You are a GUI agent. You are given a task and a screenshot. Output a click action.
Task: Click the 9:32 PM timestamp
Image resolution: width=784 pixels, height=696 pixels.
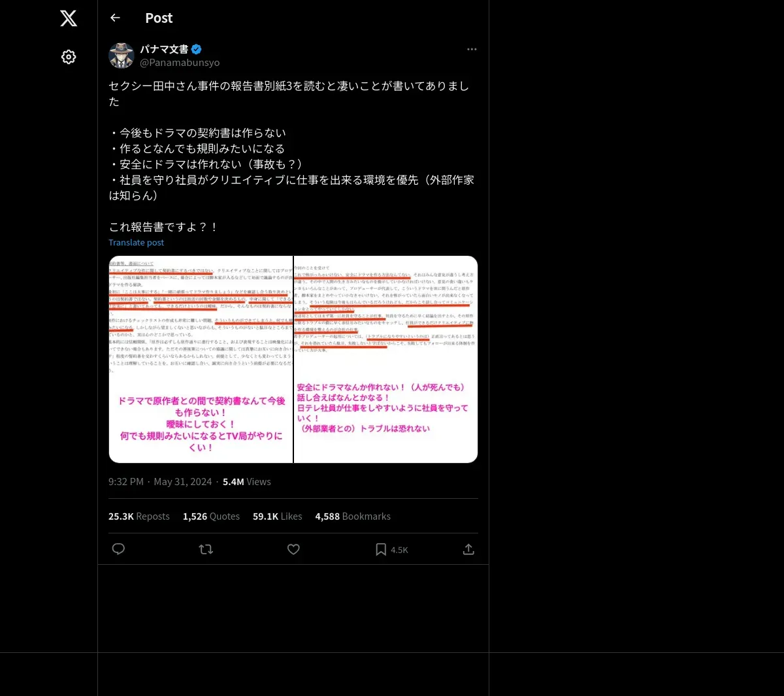pos(126,481)
